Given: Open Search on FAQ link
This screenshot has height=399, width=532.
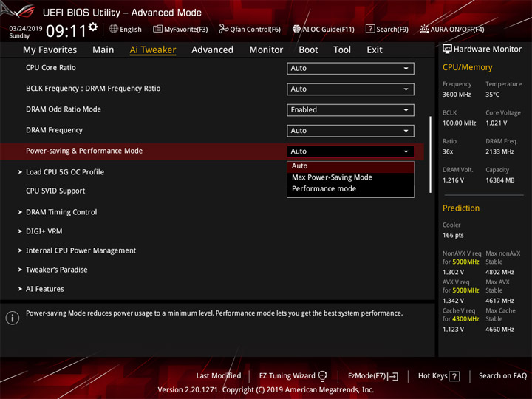Looking at the screenshot, I should pos(503,376).
